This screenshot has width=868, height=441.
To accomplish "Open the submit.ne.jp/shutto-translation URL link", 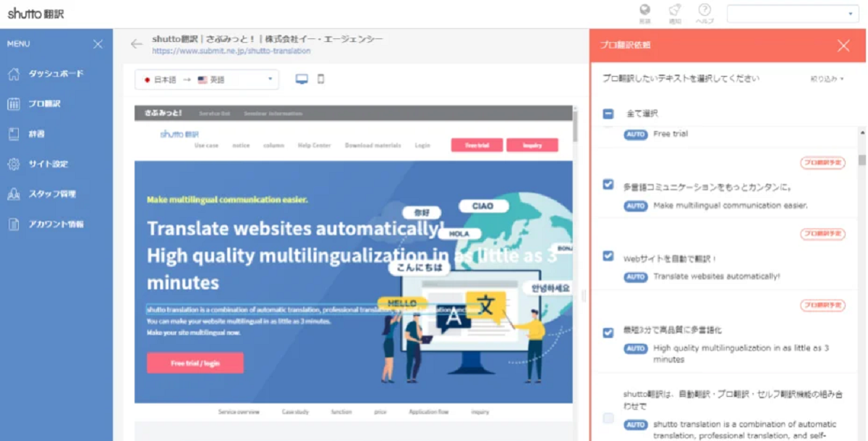I will click(231, 51).
